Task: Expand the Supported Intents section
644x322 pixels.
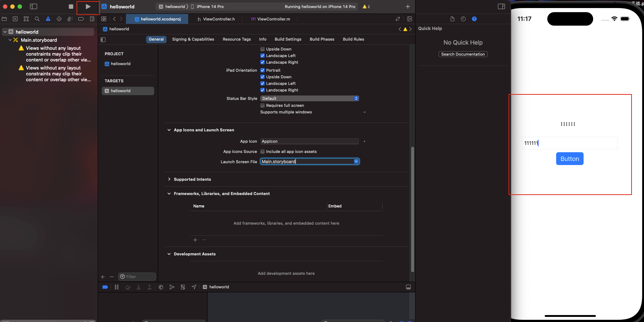Action: pyautogui.click(x=169, y=179)
